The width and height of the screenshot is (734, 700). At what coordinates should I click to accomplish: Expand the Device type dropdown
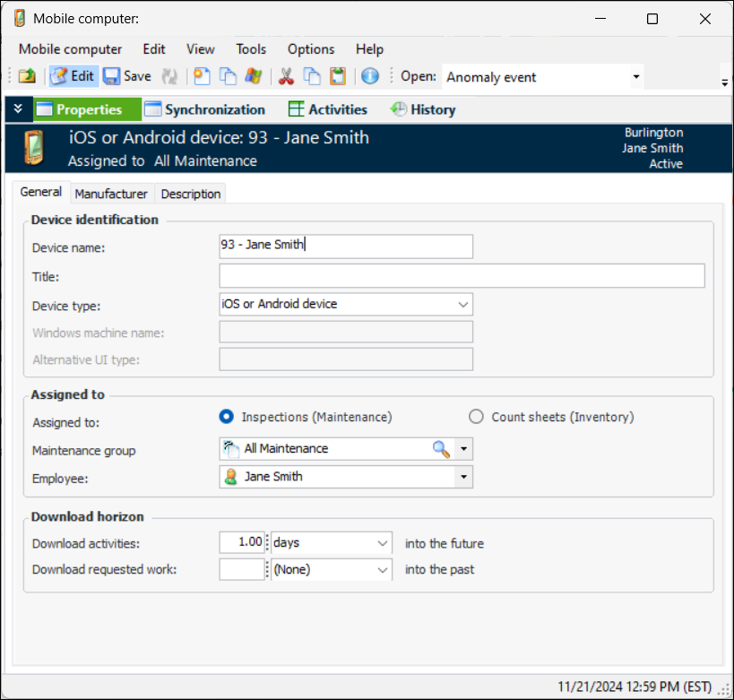coord(462,304)
